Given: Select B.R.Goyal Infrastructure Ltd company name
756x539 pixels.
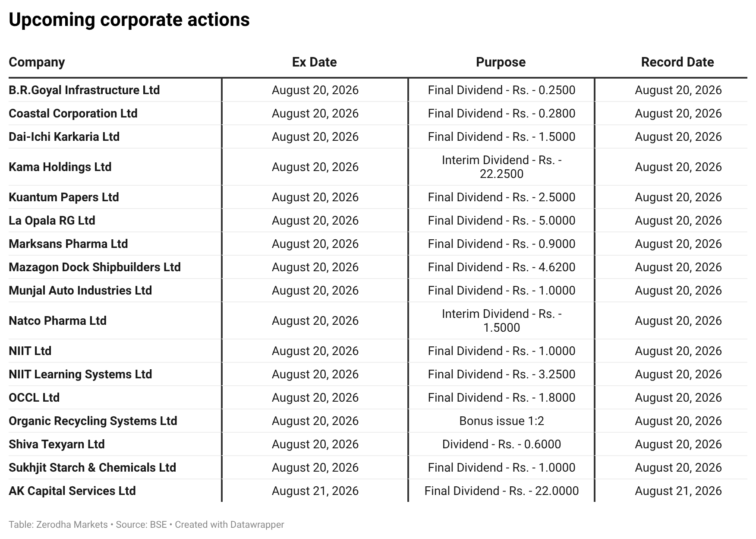Looking at the screenshot, I should click(84, 90).
